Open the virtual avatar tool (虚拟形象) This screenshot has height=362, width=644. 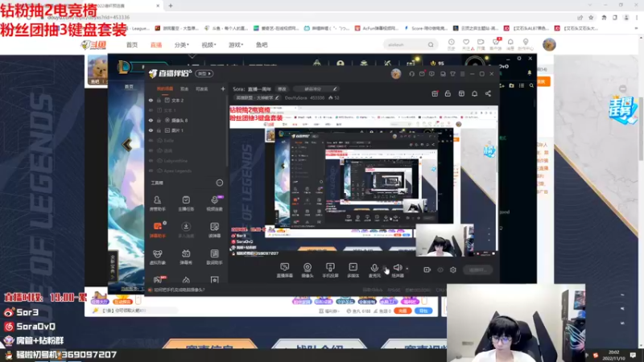click(x=157, y=257)
